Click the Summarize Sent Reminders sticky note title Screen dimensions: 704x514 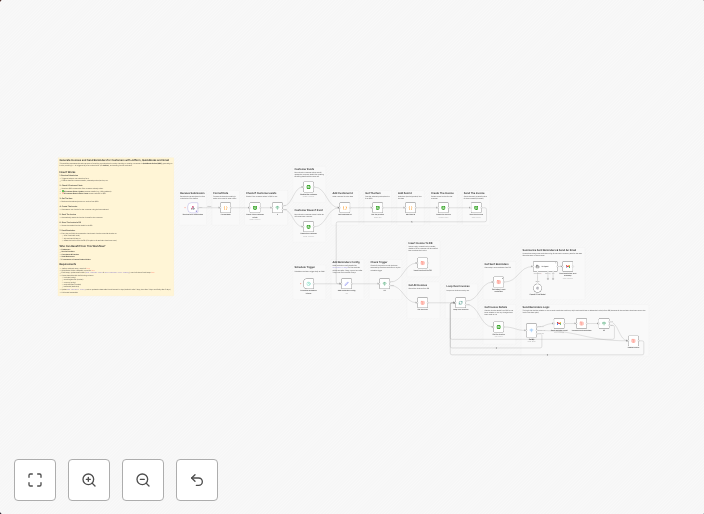[549, 250]
